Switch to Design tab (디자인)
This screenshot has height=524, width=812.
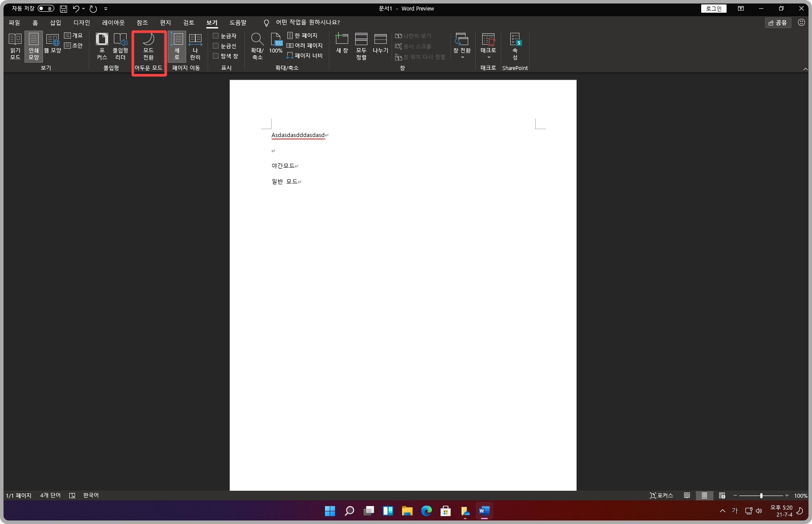[82, 22]
